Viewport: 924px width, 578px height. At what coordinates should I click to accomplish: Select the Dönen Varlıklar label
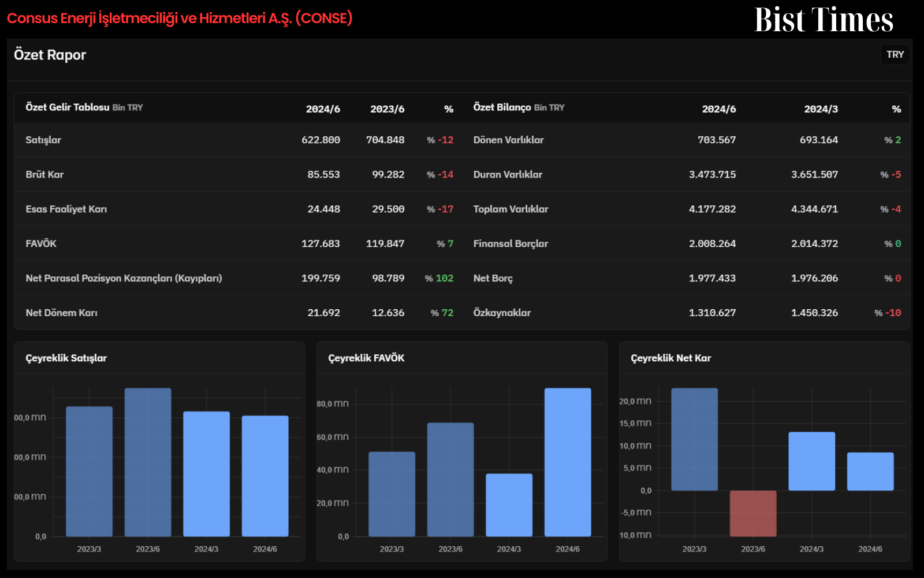click(508, 140)
